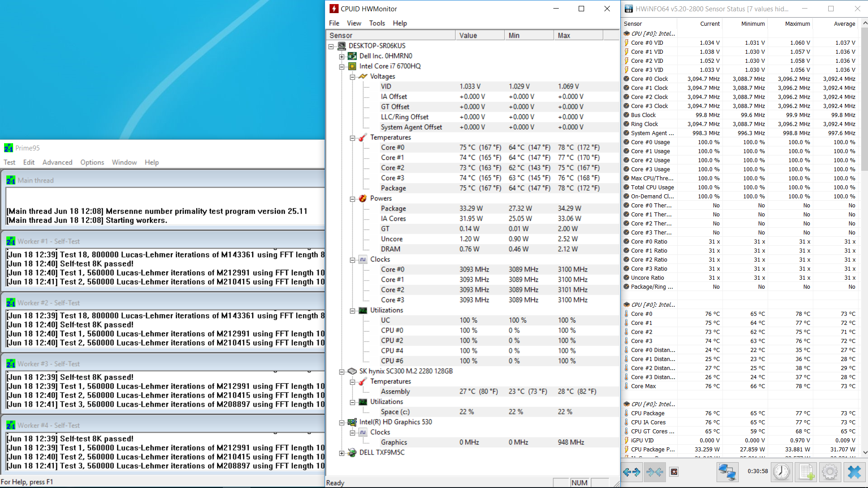Collapse CPU Temperatures tree section
868x488 pixels.
[353, 138]
